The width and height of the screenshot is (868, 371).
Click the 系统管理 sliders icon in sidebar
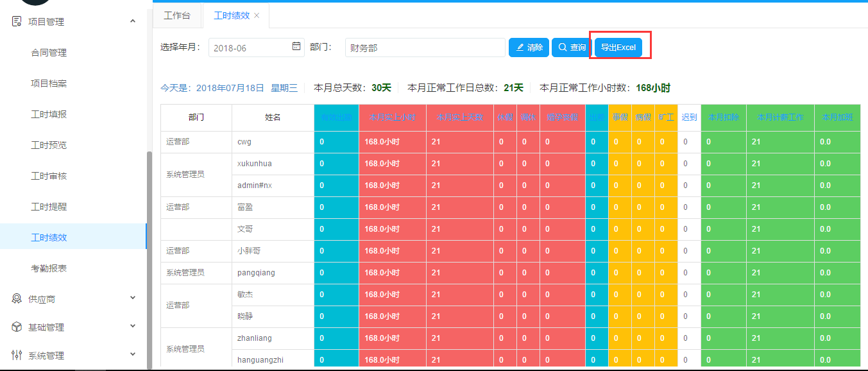tap(17, 355)
